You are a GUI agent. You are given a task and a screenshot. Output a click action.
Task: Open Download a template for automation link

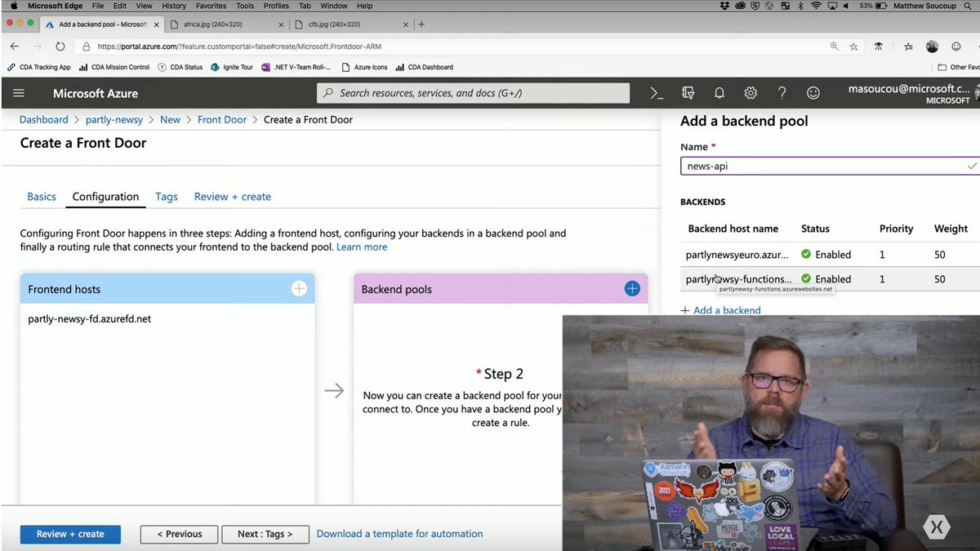point(399,534)
